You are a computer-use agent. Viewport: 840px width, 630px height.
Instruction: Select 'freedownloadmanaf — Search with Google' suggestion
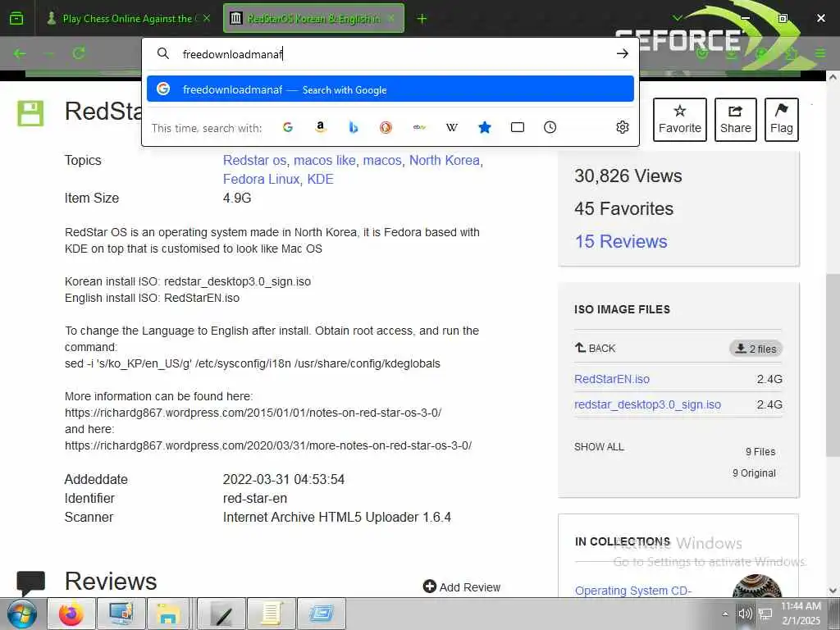(x=390, y=89)
